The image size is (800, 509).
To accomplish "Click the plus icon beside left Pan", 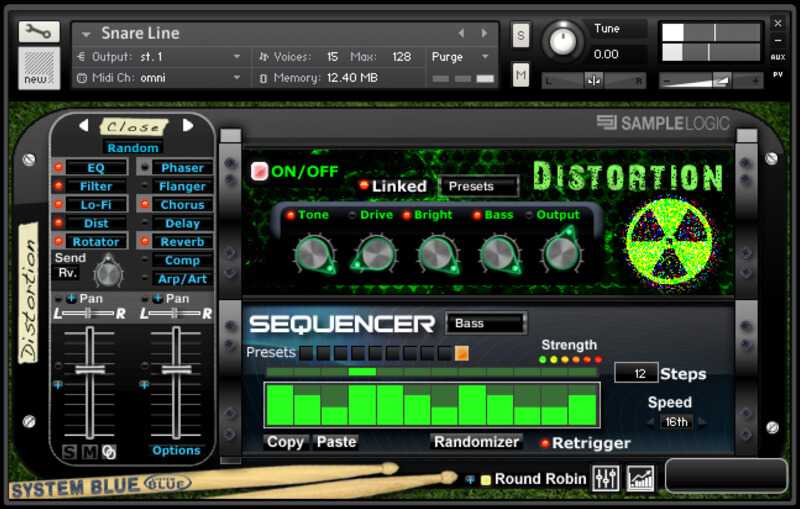I will 71,298.
